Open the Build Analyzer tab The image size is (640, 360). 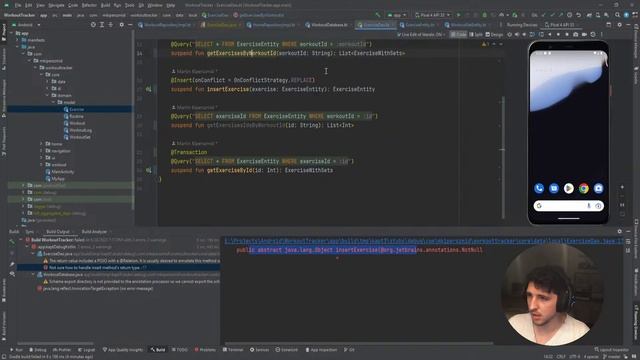coord(94,231)
